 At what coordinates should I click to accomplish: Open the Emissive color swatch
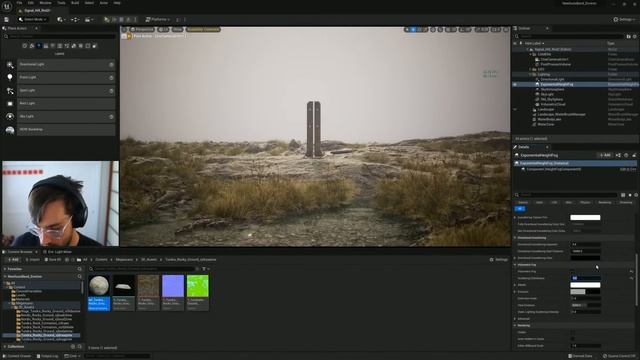coord(585,292)
